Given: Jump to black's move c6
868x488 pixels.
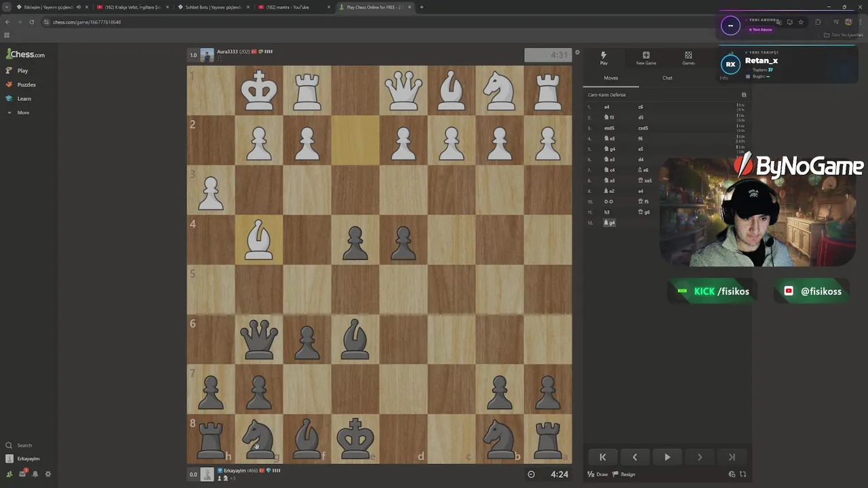Looking at the screenshot, I should coord(641,107).
